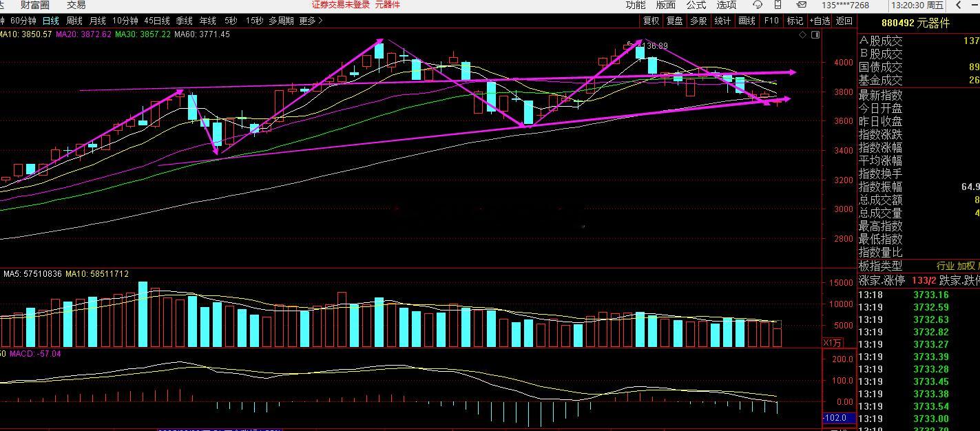Image resolution: width=980 pixels, height=431 pixels.
Task: Add to watchlist with +自选
Action: (820, 21)
